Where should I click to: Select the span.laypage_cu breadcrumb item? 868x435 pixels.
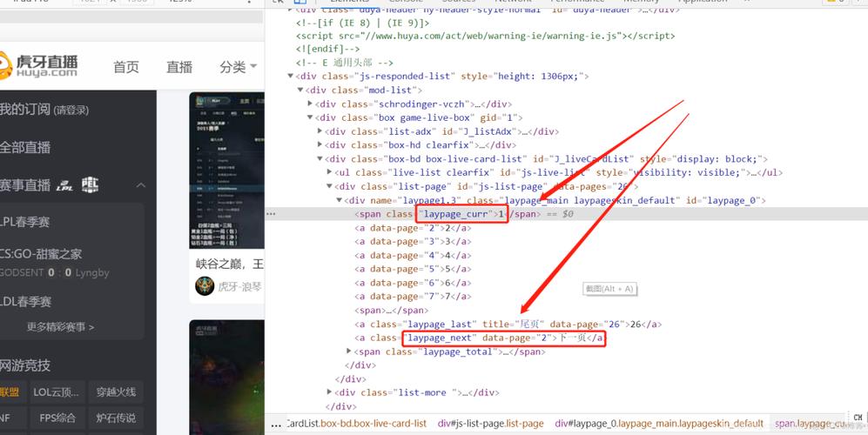tap(811, 424)
